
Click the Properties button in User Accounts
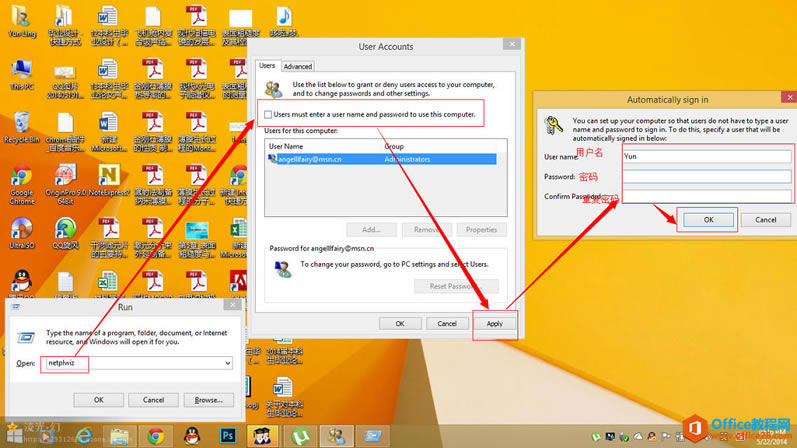click(481, 230)
